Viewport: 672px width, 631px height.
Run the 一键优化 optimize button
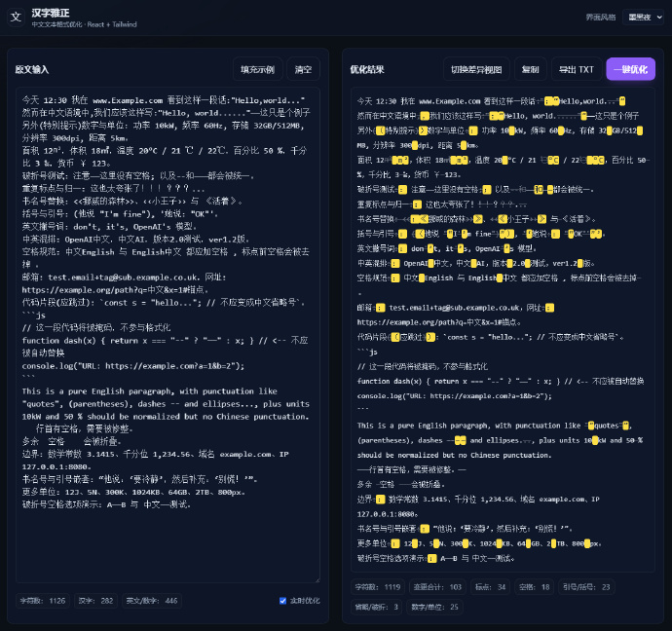(630, 69)
